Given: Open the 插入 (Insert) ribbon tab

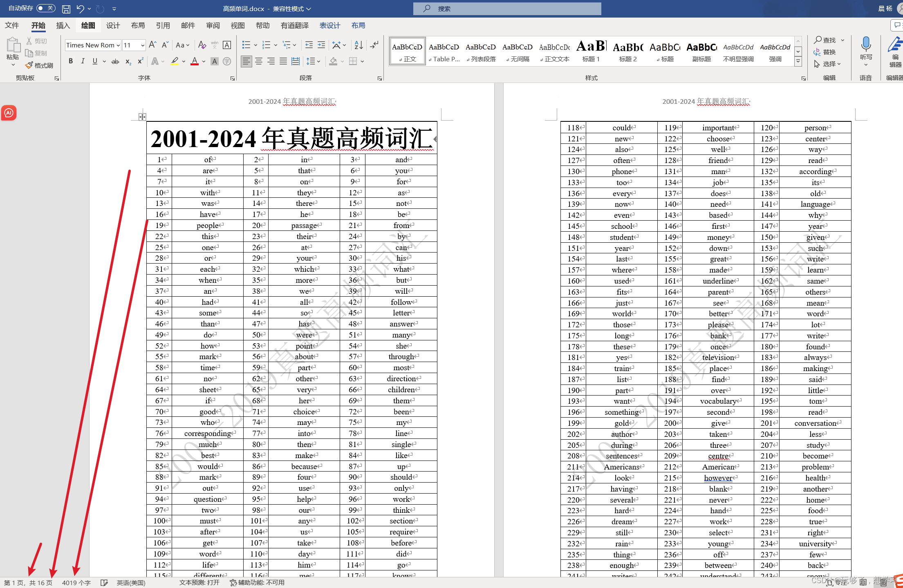Looking at the screenshot, I should point(63,25).
